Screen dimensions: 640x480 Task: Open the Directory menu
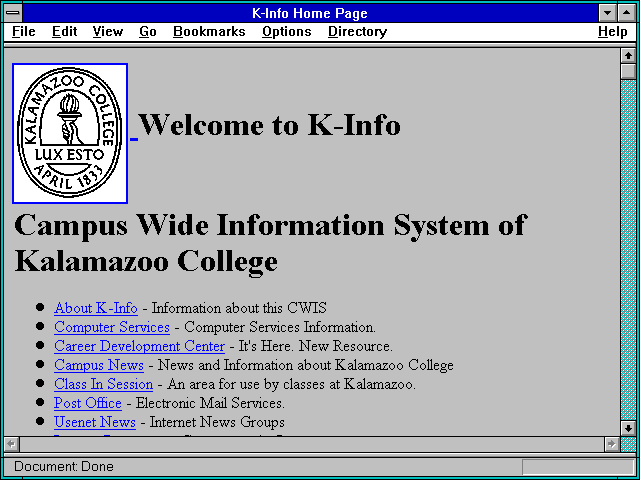point(358,32)
